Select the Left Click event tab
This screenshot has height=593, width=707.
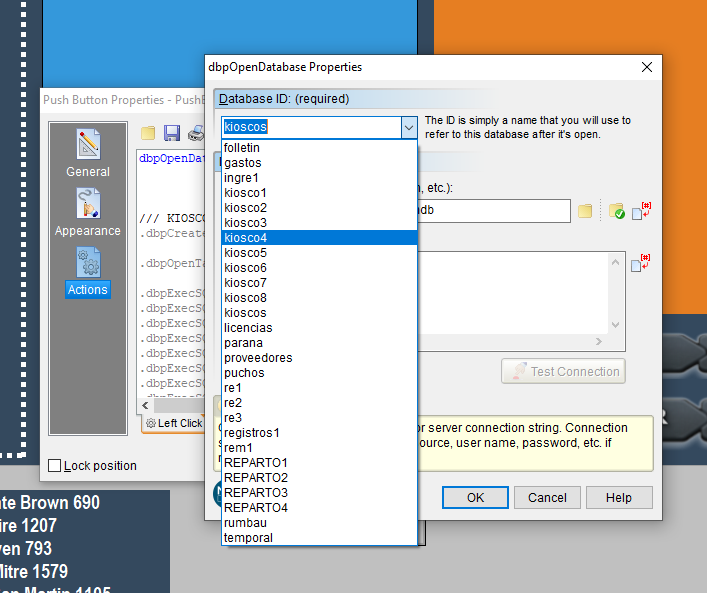click(x=174, y=424)
